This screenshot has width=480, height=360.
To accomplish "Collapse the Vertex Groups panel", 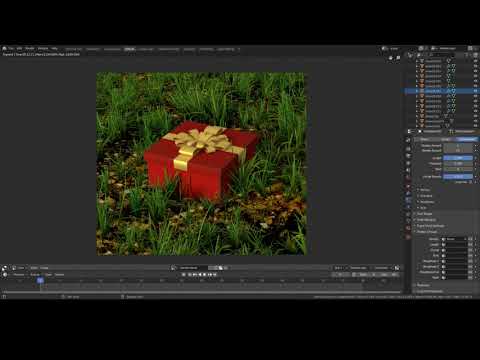I will pyautogui.click(x=426, y=232).
